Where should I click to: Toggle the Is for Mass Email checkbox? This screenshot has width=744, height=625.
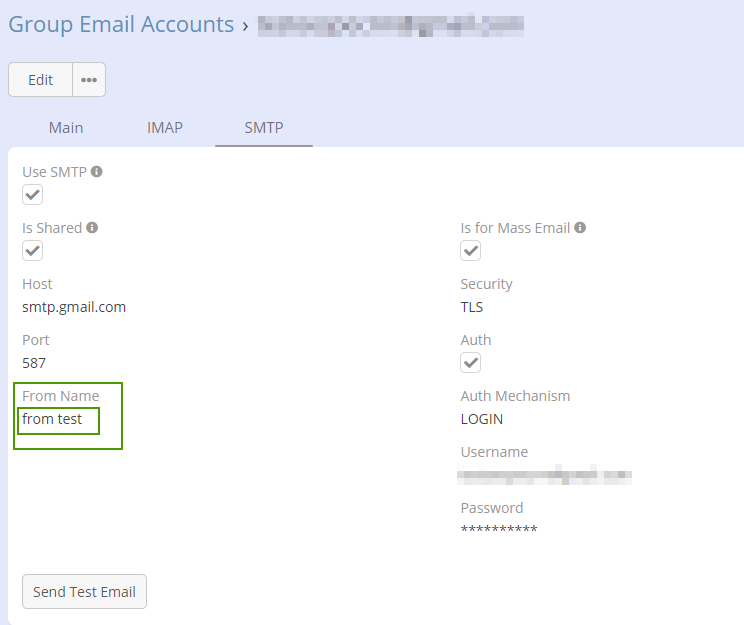pos(471,250)
